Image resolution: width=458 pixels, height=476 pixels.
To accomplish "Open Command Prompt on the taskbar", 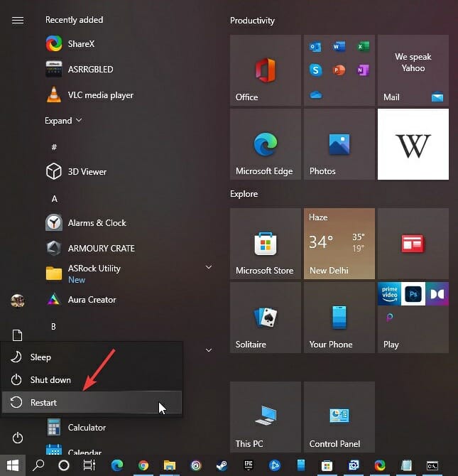I will (432, 465).
